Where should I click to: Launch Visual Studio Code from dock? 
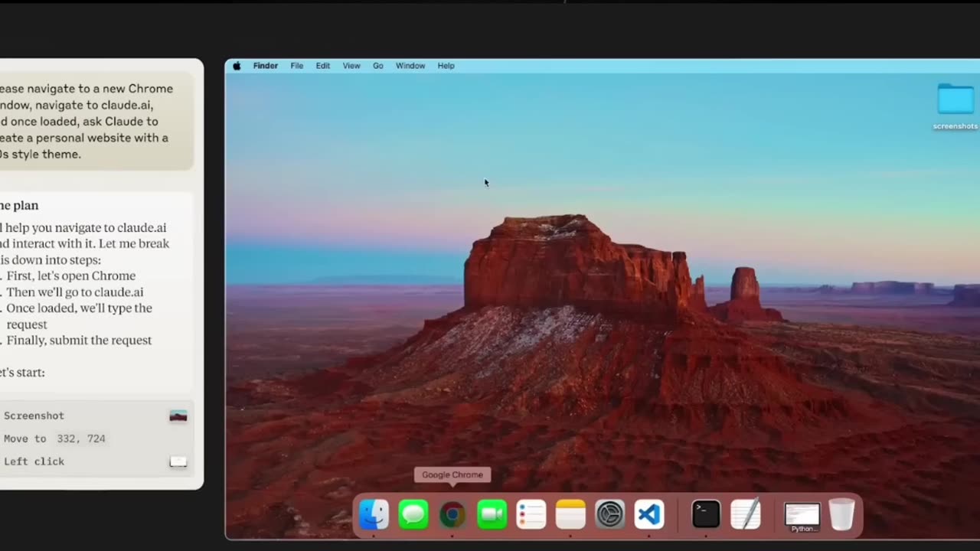(649, 514)
